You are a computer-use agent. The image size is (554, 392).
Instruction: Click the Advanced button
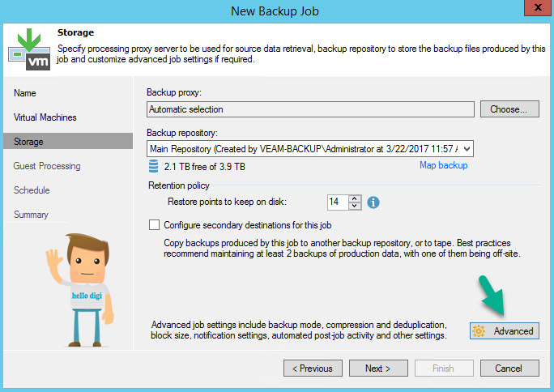(x=504, y=331)
